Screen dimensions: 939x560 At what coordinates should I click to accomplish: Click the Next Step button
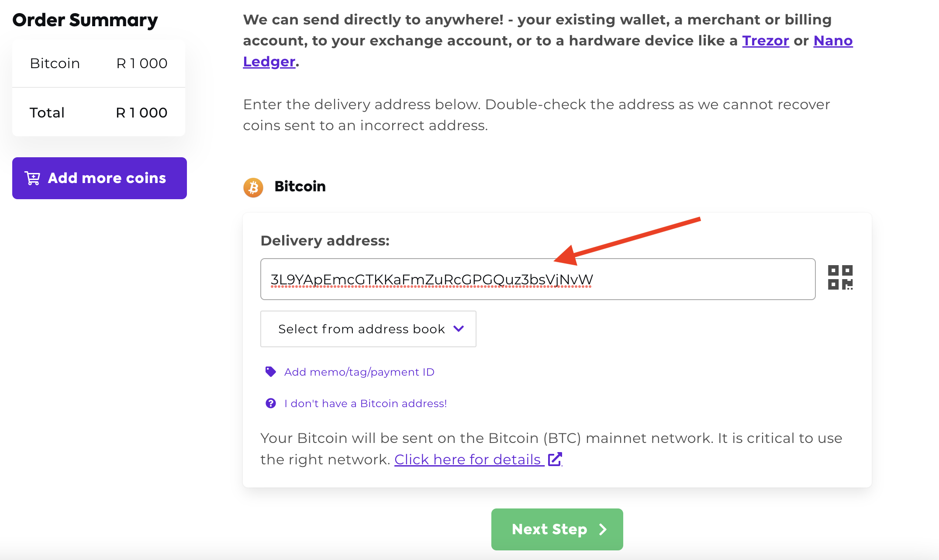click(x=557, y=529)
